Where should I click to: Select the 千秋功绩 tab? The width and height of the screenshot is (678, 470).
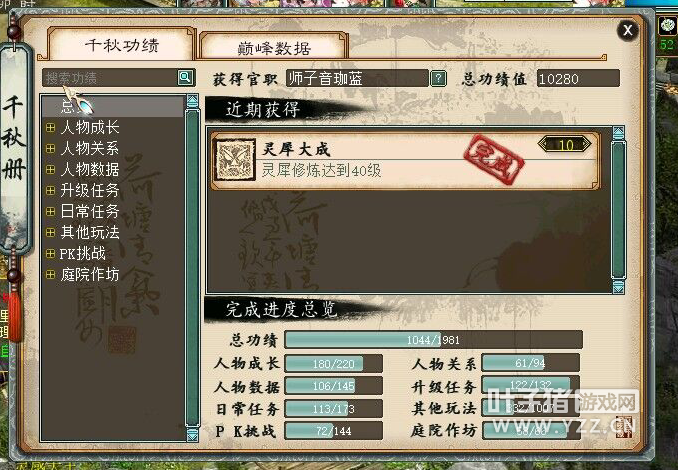pos(122,45)
